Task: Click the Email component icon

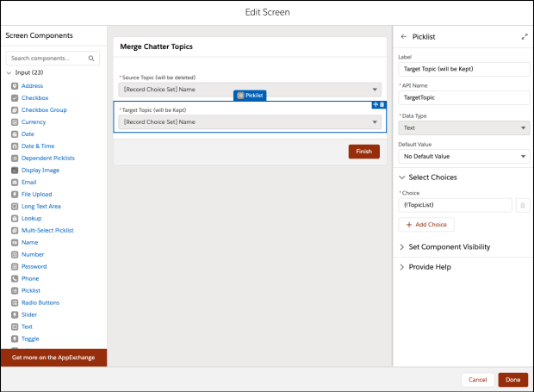Action: pos(15,182)
